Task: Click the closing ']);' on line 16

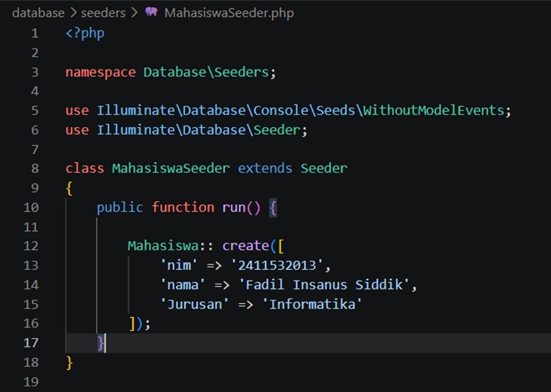Action: [140, 323]
